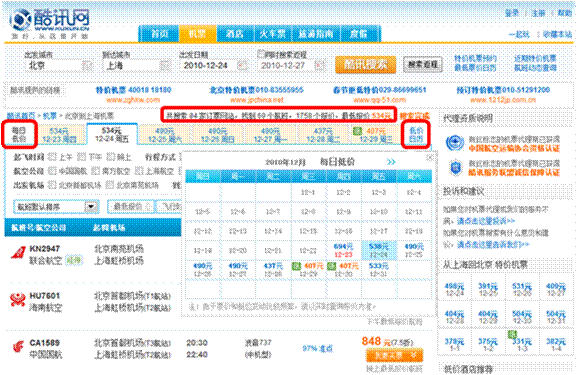
Task: Open the 首页 home tab
Action: pyautogui.click(x=160, y=34)
